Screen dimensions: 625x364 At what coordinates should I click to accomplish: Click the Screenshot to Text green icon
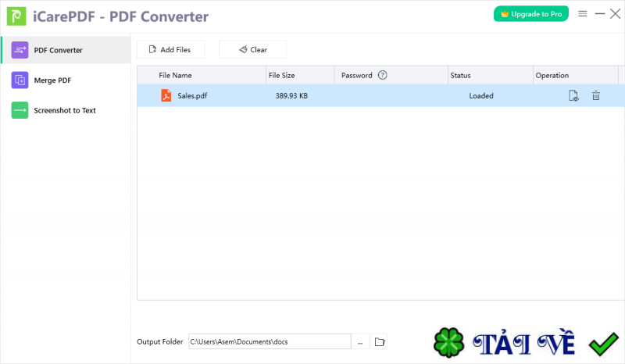pos(20,110)
